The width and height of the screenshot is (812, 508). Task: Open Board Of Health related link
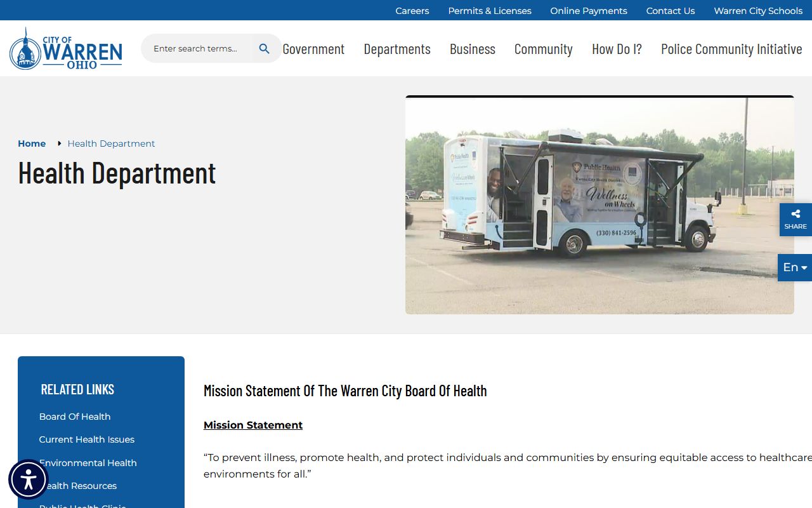pyautogui.click(x=75, y=417)
